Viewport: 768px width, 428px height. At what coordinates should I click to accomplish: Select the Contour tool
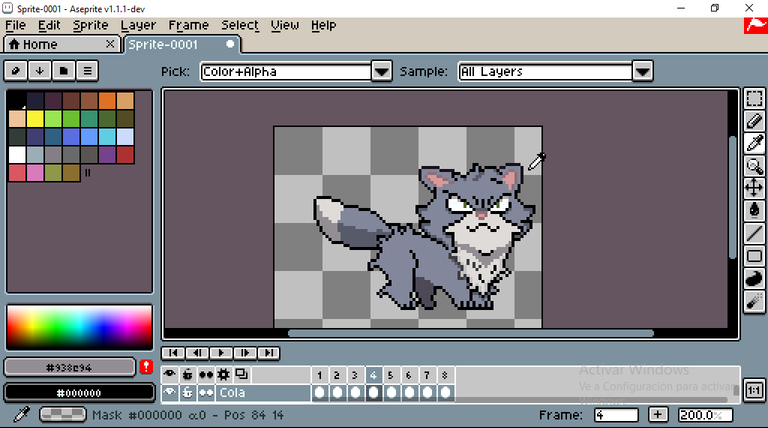754,279
